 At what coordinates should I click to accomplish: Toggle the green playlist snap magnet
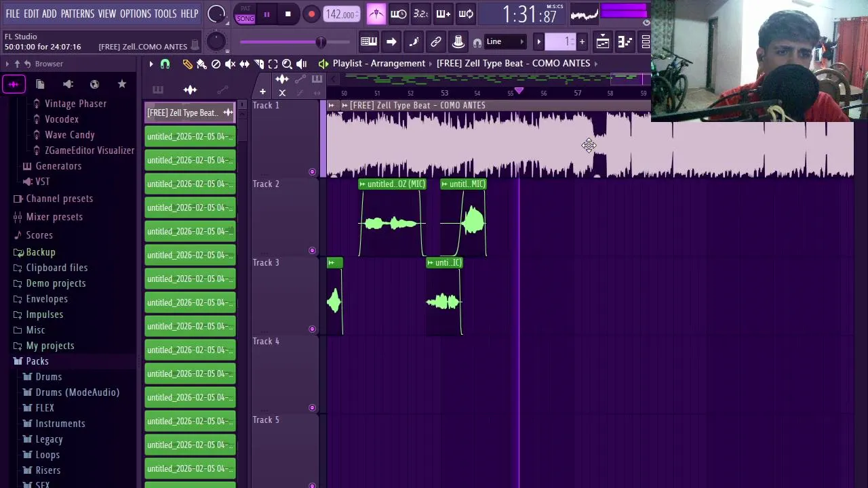click(x=165, y=64)
